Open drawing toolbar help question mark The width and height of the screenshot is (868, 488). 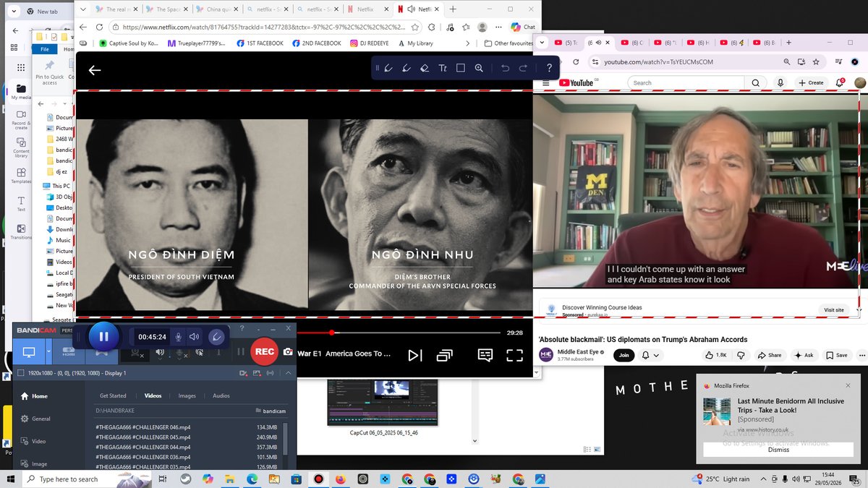point(550,68)
